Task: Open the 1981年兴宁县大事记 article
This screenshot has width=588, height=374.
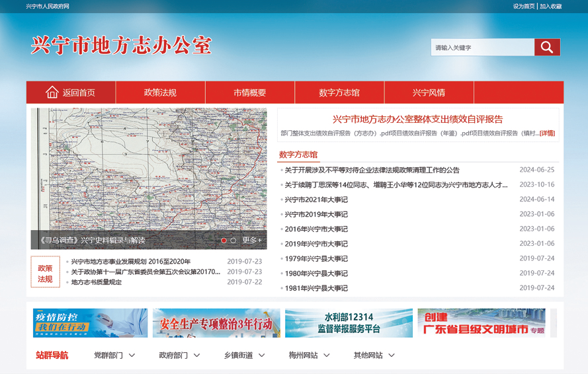Action: click(x=316, y=288)
